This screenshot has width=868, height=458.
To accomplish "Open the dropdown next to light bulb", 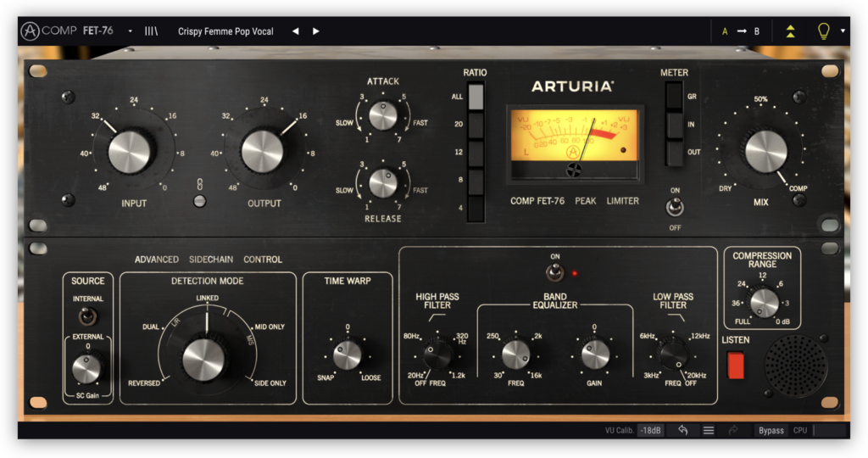I will [843, 31].
